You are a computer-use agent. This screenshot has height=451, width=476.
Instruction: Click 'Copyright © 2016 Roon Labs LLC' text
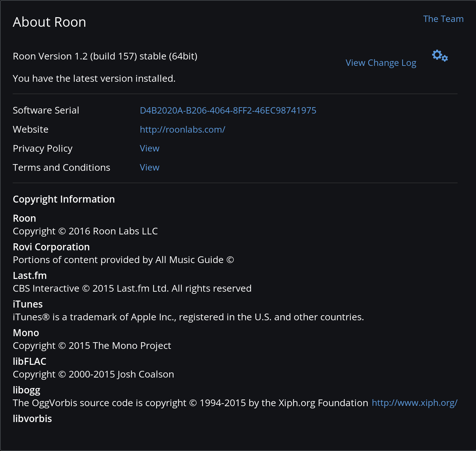click(x=85, y=231)
